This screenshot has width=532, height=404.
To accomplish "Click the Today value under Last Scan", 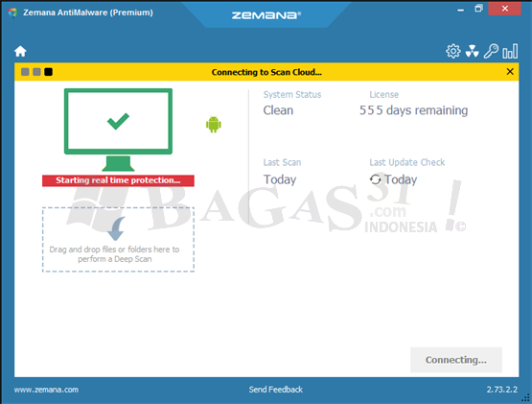I will pyautogui.click(x=280, y=179).
